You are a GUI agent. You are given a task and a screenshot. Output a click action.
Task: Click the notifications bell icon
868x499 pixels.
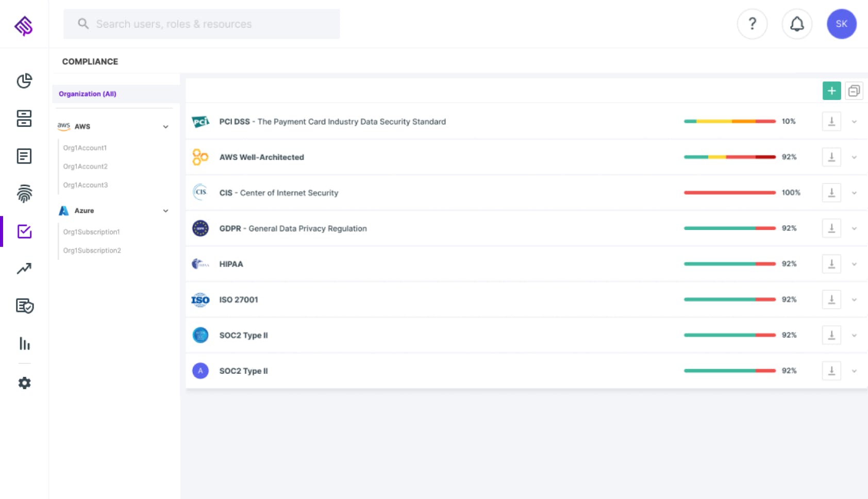797,24
